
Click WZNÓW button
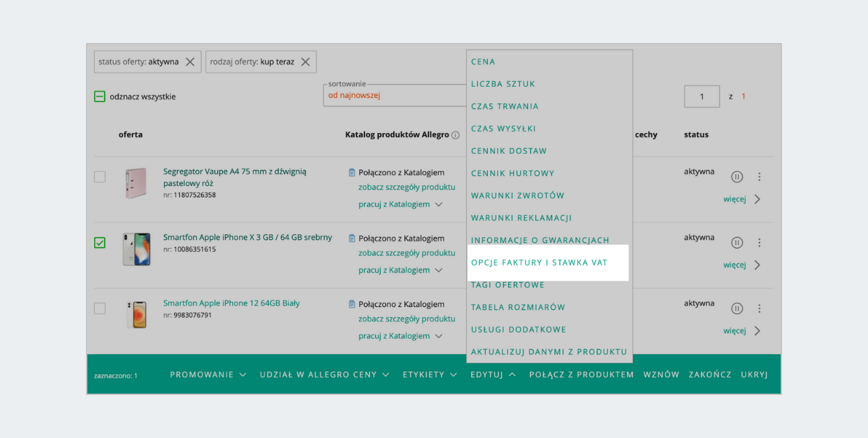tap(661, 375)
